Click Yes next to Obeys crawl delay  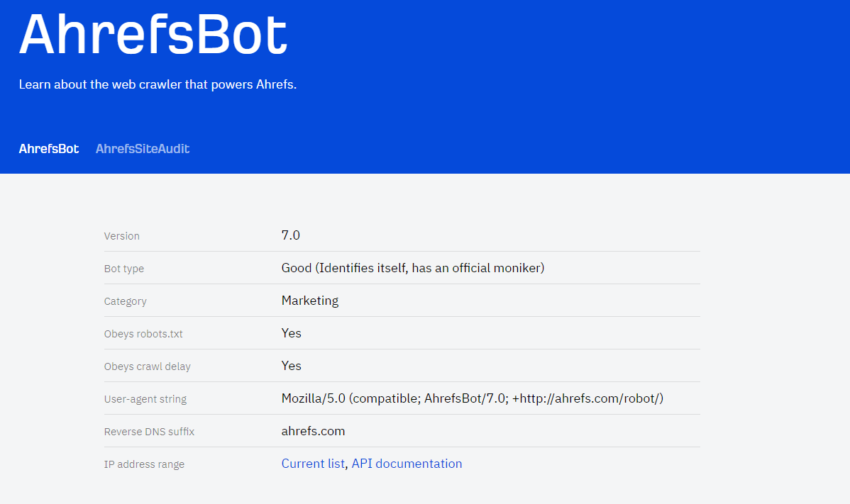pyautogui.click(x=291, y=365)
